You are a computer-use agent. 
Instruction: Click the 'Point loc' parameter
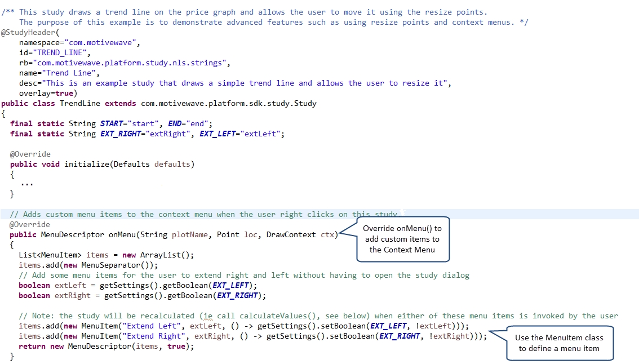click(237, 235)
